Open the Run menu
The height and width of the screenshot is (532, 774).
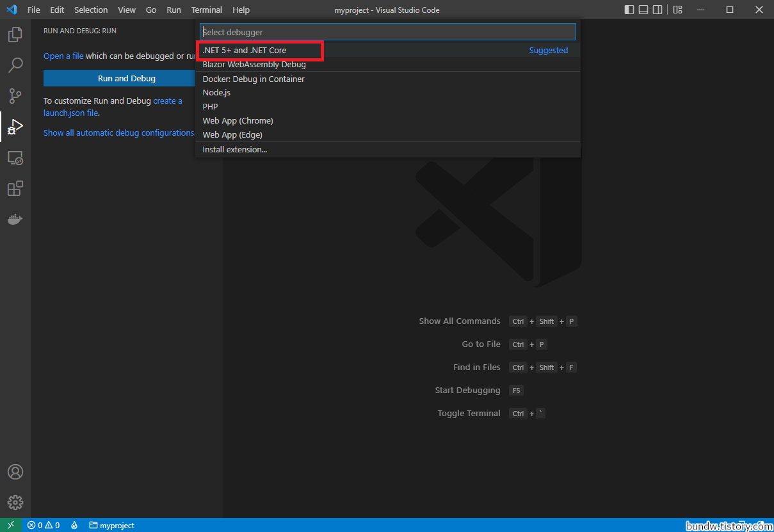[x=173, y=10]
